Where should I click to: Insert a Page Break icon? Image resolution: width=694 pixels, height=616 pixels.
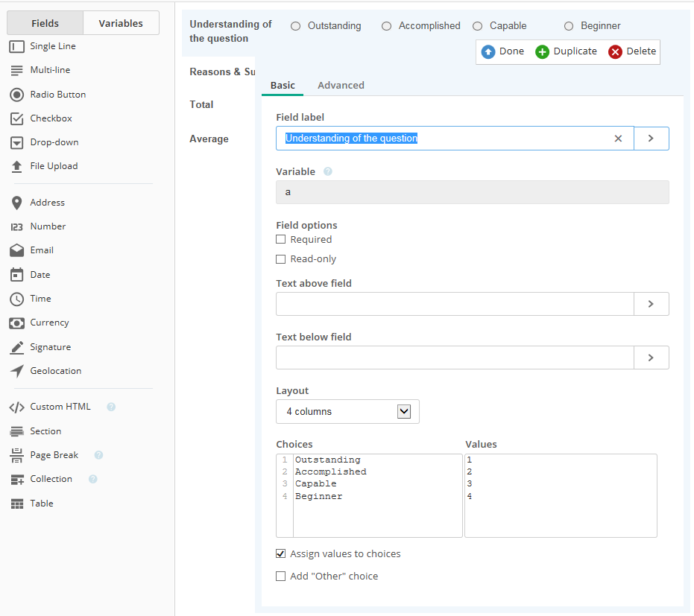click(x=17, y=455)
